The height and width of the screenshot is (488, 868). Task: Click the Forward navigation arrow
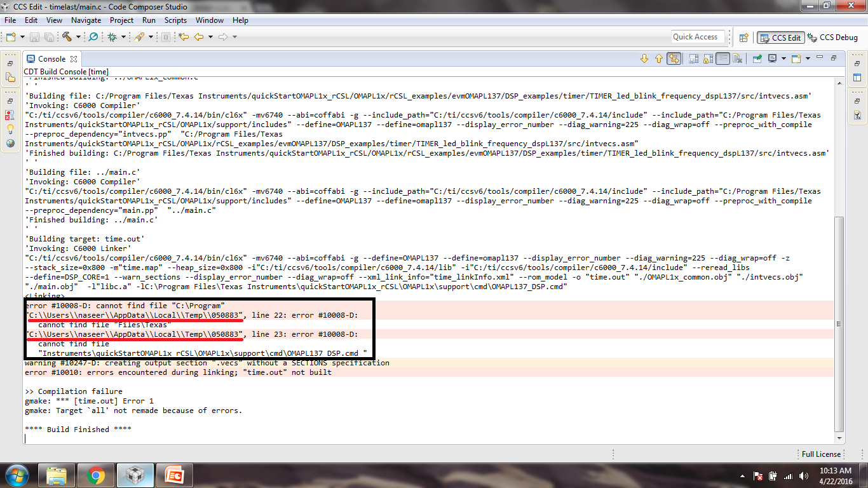point(223,37)
